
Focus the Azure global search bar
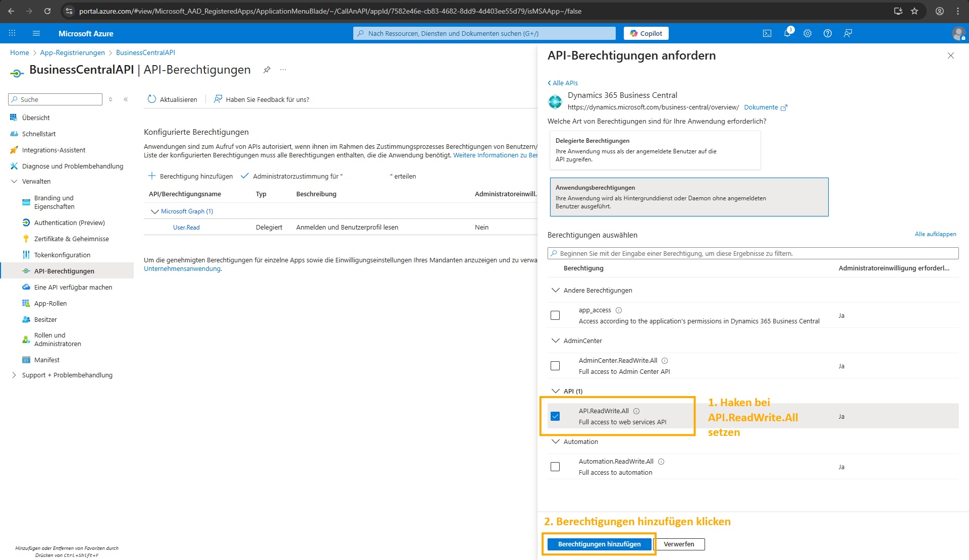(x=484, y=33)
